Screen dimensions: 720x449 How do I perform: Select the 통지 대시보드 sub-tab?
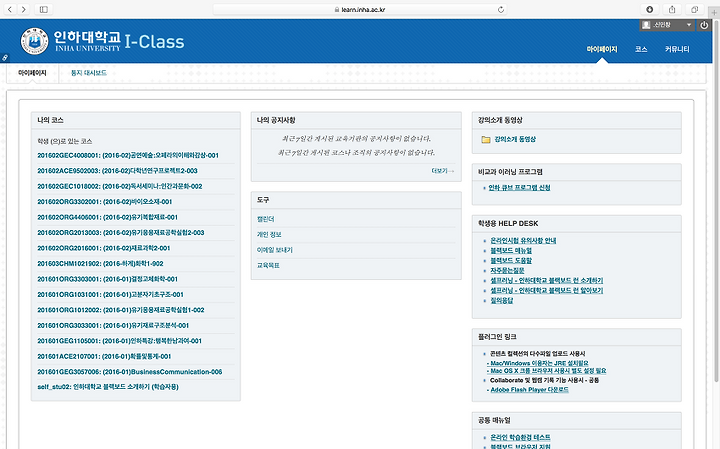(89, 73)
